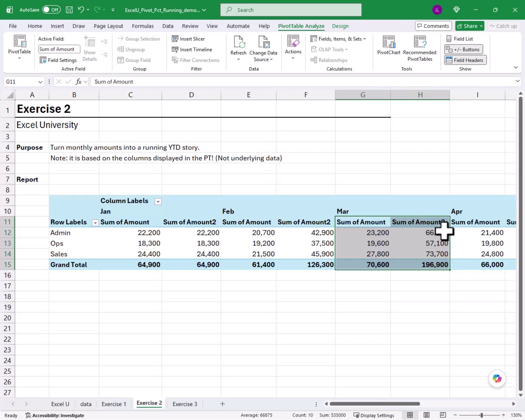Toggle AutoSave switch
Screen dimensions: 525x420
51,10
